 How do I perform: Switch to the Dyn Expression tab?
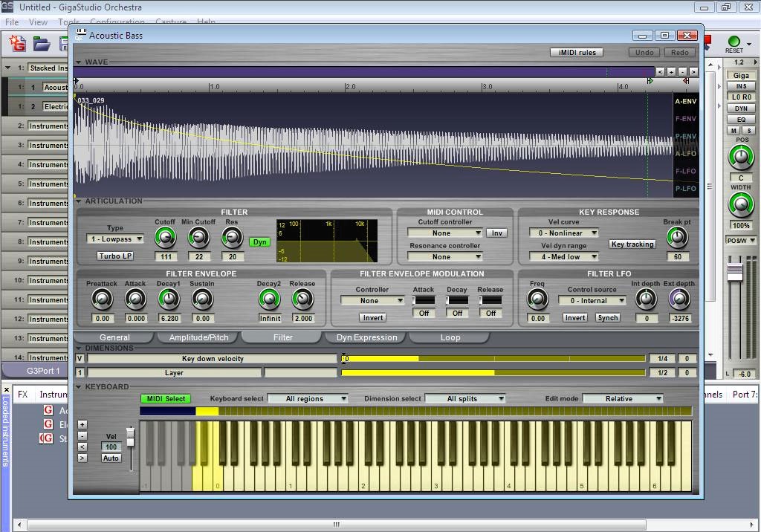[366, 337]
